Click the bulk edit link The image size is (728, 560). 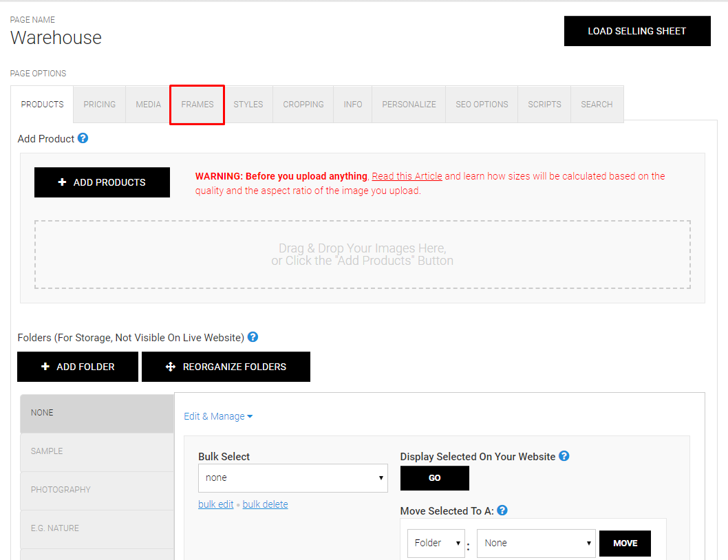coord(216,504)
